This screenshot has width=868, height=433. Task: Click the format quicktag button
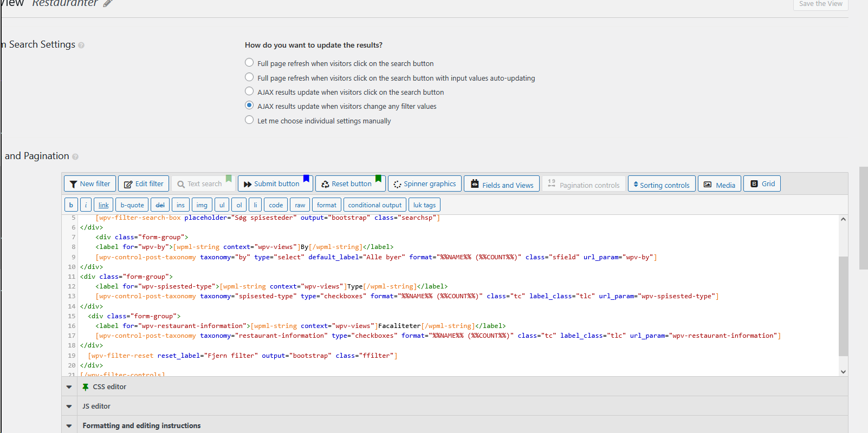click(327, 205)
